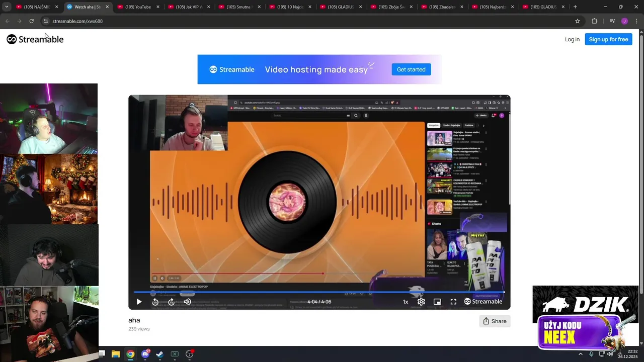Bookmark this page with the star icon
The image size is (644, 362).
coord(578,21)
